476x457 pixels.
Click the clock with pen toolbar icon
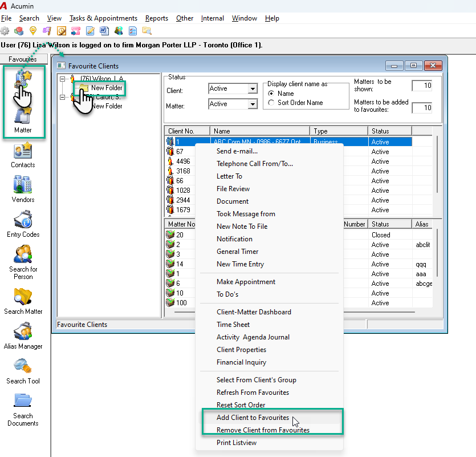[x=62, y=31]
